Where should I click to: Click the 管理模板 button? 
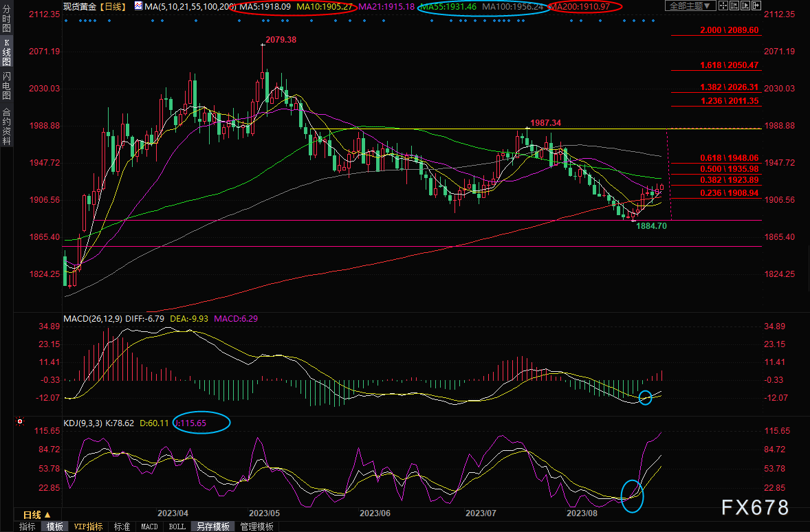pos(257,527)
